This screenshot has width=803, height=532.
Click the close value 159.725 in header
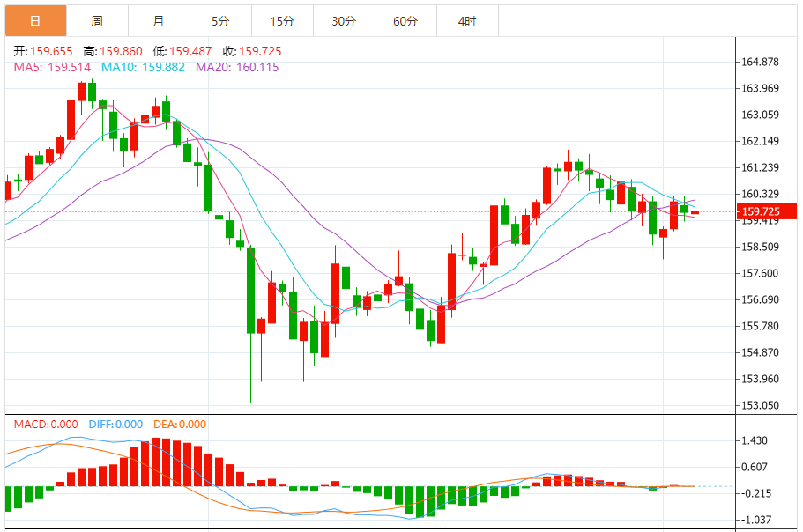click(260, 51)
